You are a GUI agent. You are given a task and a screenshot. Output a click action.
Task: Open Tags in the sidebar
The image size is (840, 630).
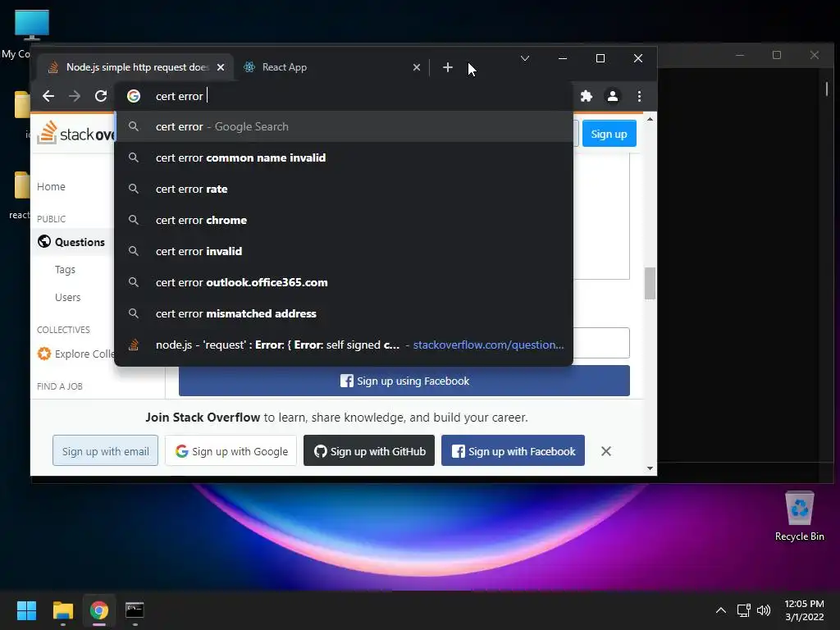click(65, 269)
